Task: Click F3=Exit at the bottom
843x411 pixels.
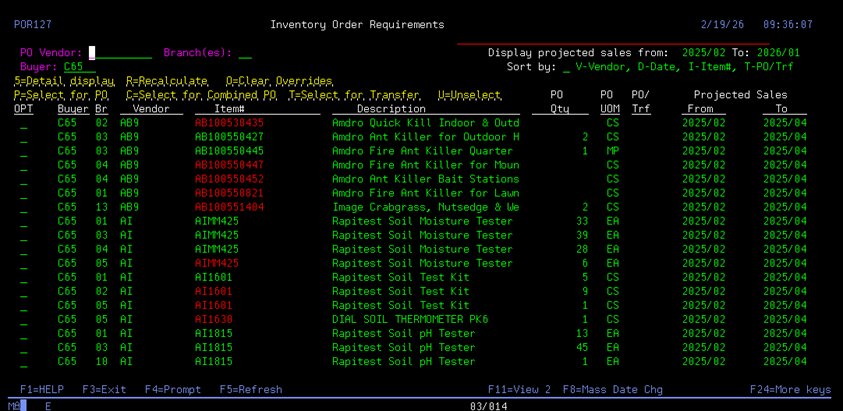Action: point(104,389)
